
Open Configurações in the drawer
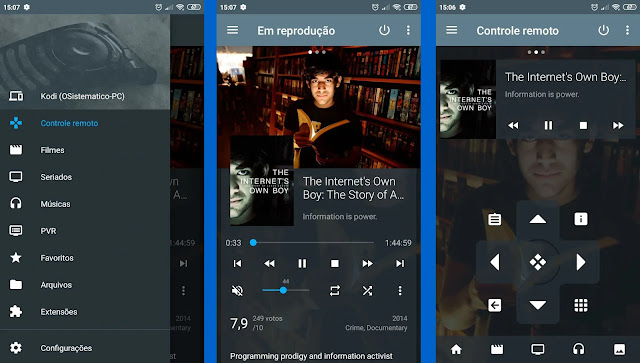point(85,348)
